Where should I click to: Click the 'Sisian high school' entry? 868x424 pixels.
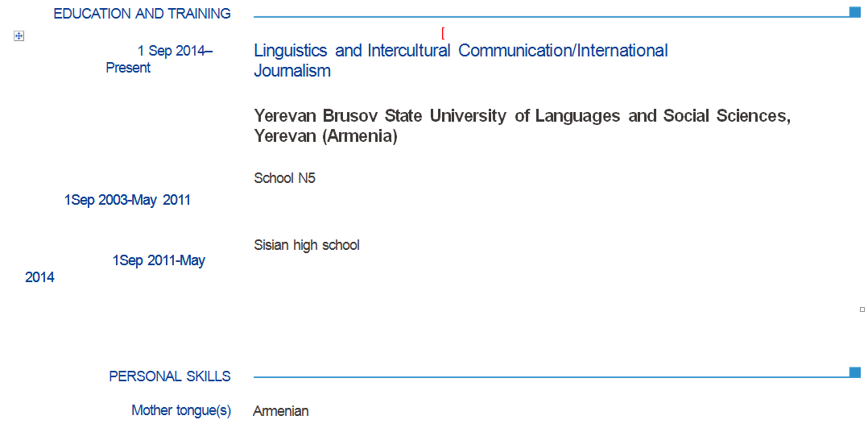click(306, 245)
